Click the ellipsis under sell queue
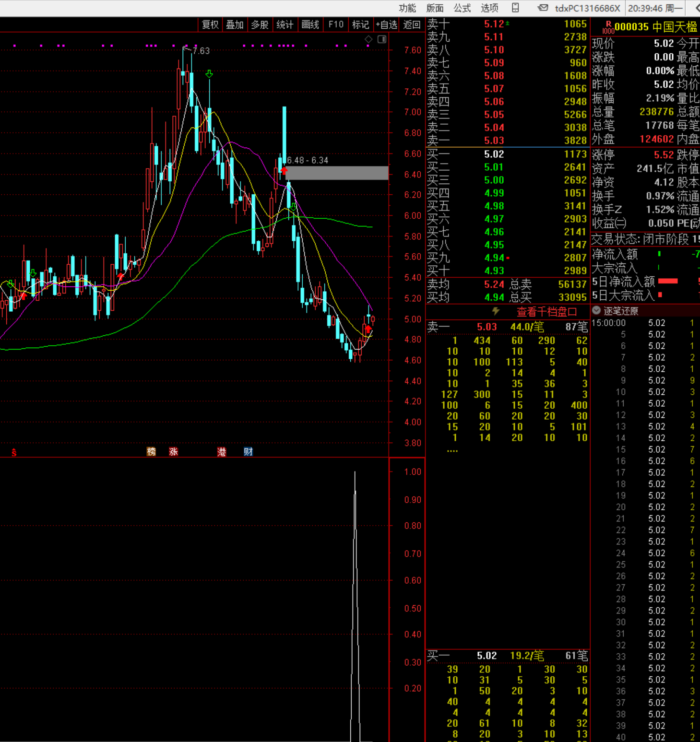 click(x=452, y=450)
